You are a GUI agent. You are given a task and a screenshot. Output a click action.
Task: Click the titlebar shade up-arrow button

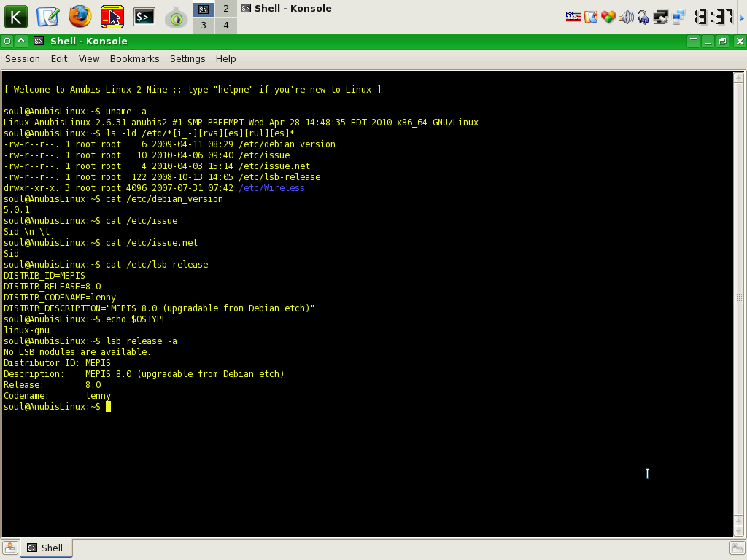21,42
